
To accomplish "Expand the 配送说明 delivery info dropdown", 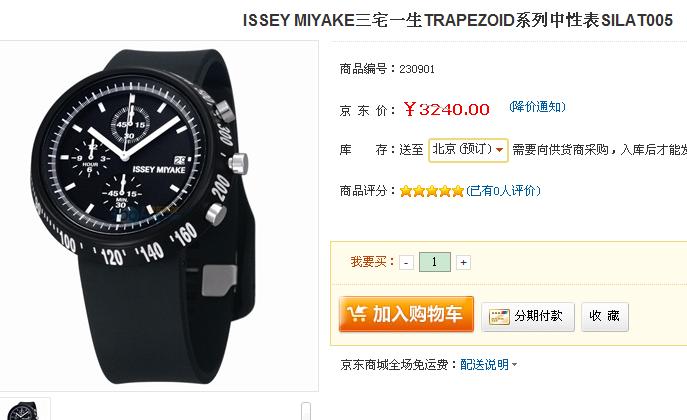I will [x=488, y=364].
